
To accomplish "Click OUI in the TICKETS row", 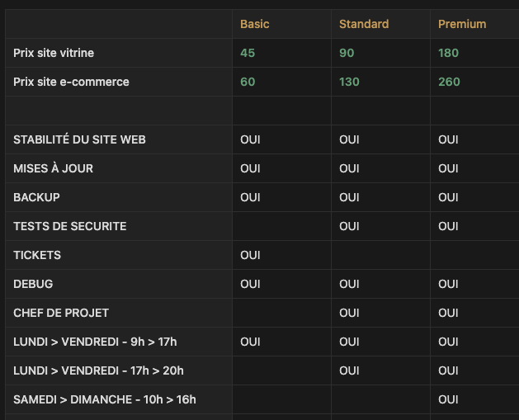I will [x=250, y=255].
